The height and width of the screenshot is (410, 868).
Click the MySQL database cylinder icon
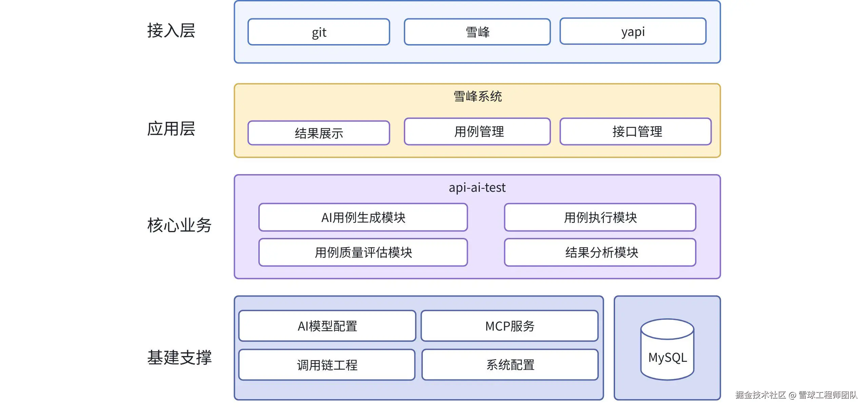(667, 350)
